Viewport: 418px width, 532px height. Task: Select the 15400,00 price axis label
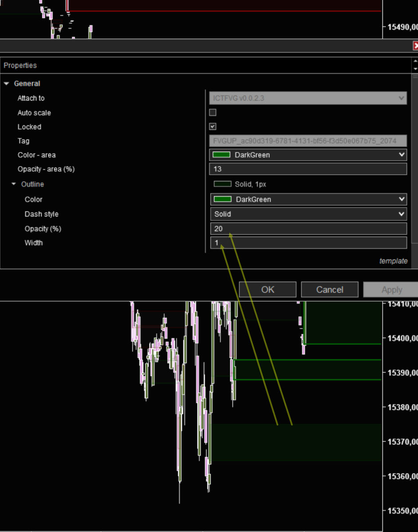[402, 338]
